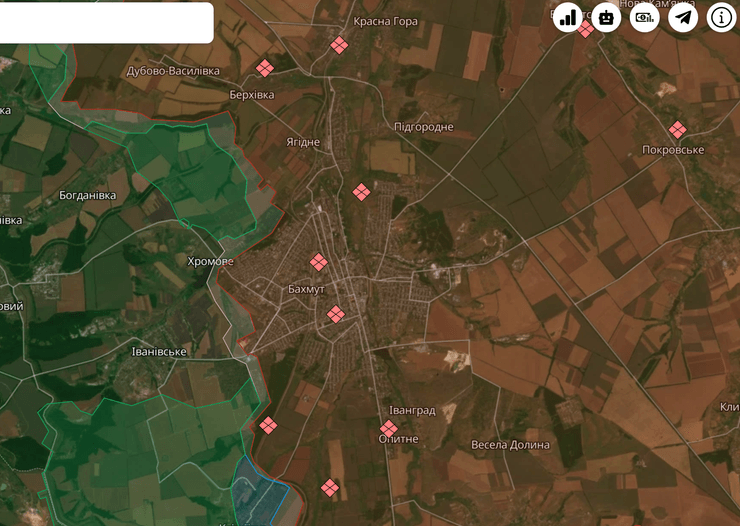Screen dimensions: 740x526
Task: Click the robot bot icon
Action: click(606, 17)
